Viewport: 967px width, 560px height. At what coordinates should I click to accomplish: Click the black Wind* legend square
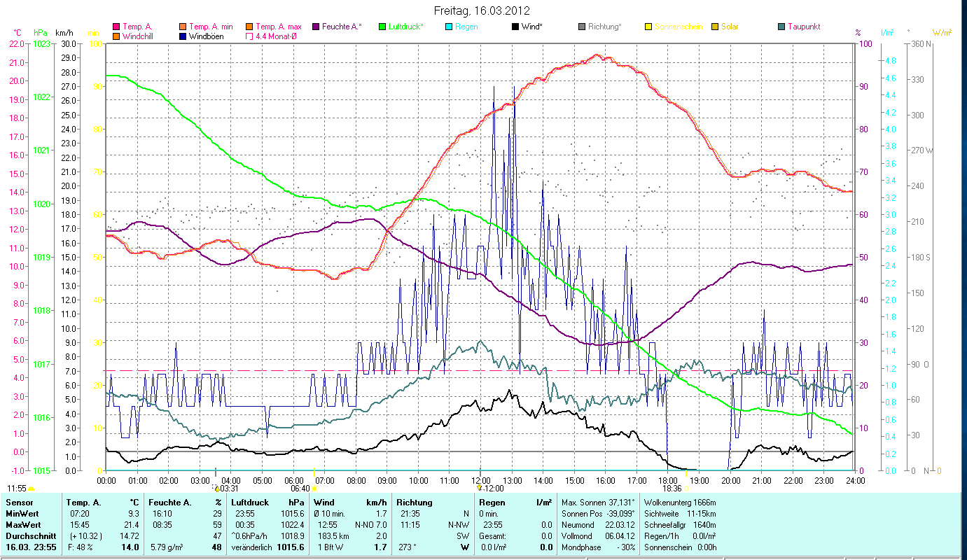click(515, 27)
